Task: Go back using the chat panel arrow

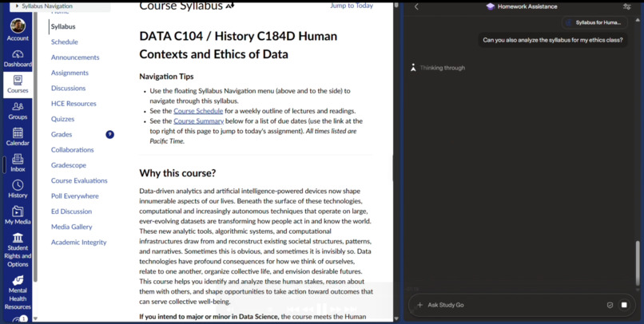Action: pyautogui.click(x=416, y=6)
